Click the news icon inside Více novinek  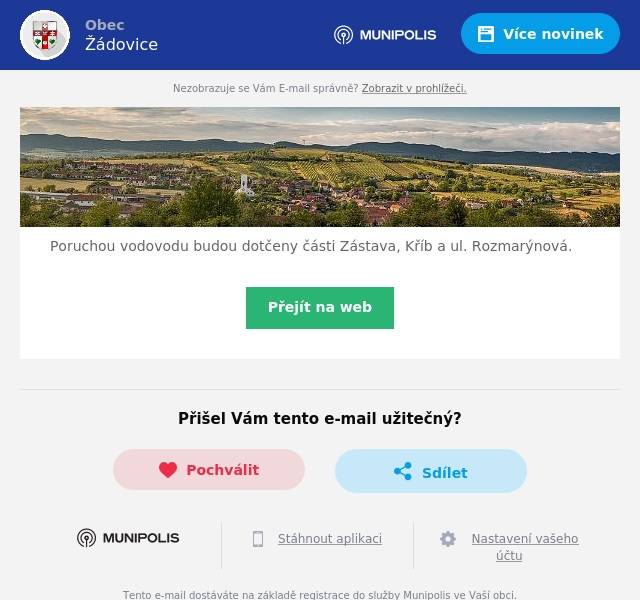(486, 34)
